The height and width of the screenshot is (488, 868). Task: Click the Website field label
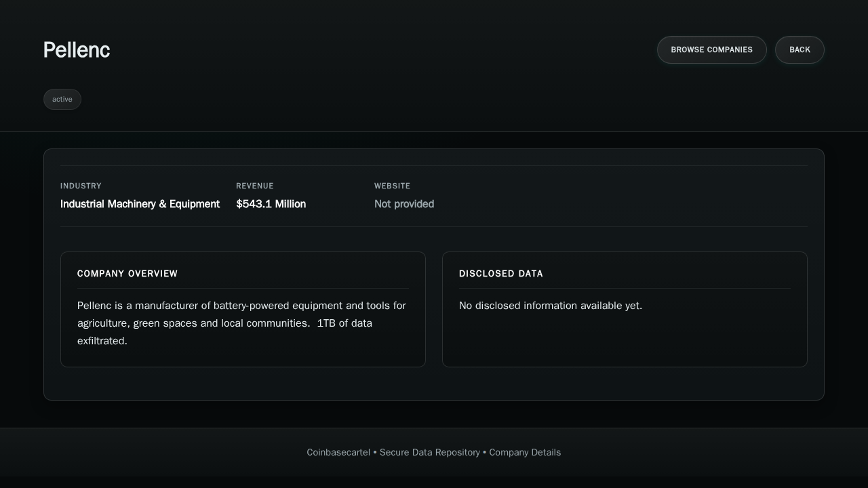tap(392, 186)
